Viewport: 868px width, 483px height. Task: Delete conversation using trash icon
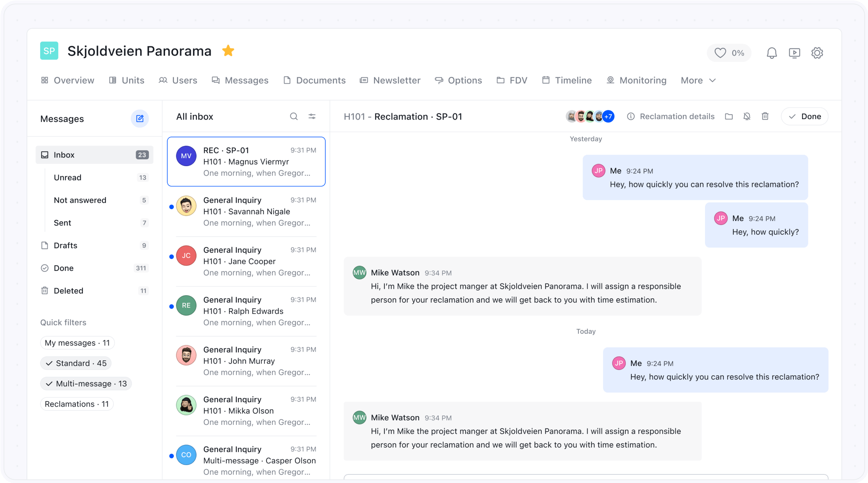(x=765, y=116)
